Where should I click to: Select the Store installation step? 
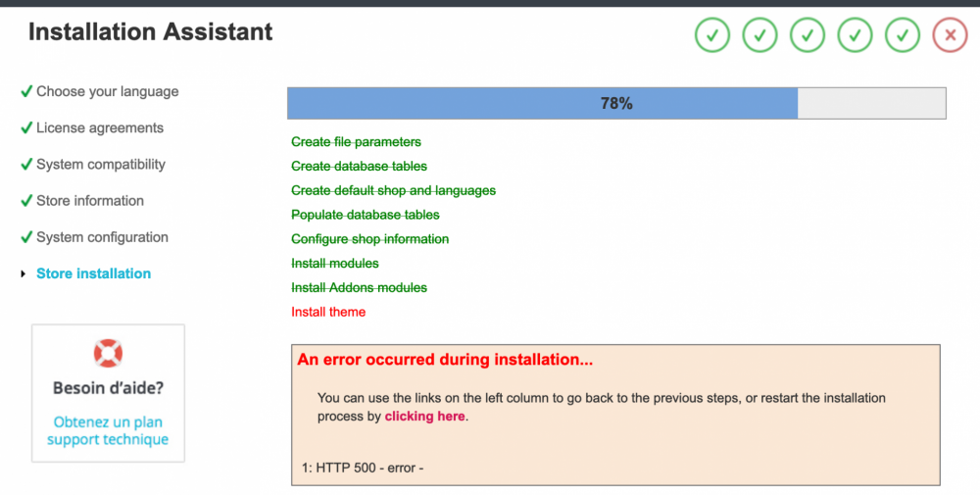click(94, 273)
